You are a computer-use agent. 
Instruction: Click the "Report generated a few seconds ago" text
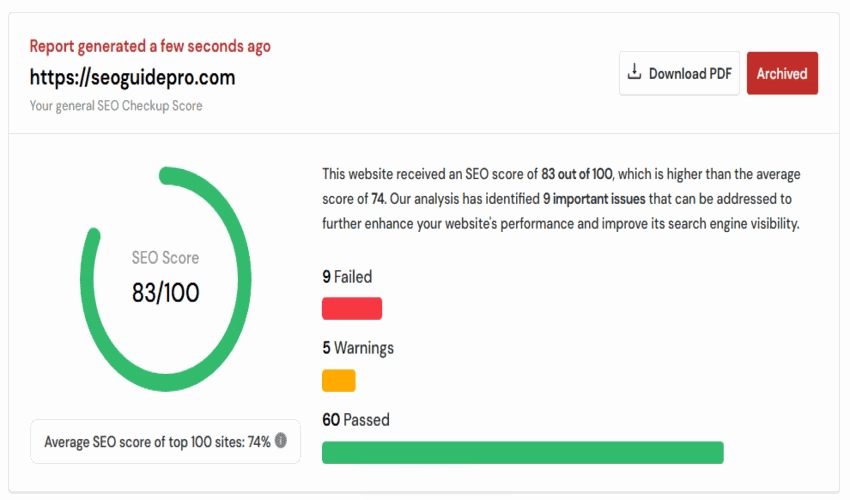click(x=150, y=46)
